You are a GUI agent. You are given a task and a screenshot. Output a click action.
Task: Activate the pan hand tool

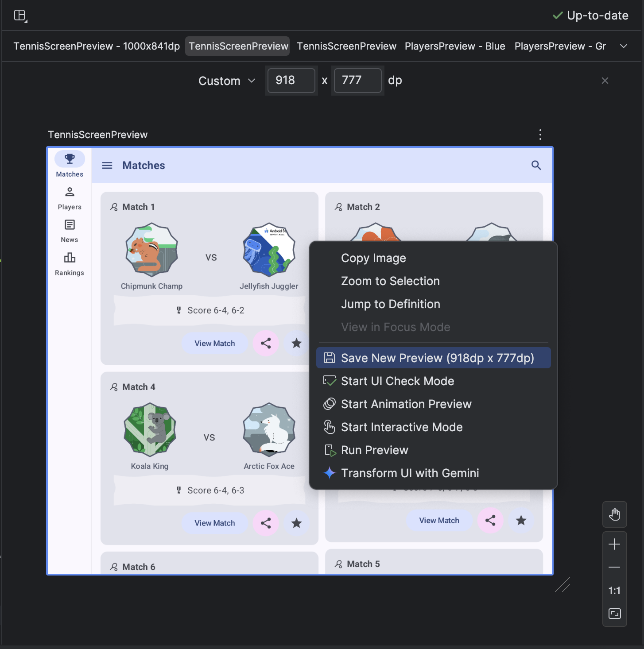click(615, 514)
